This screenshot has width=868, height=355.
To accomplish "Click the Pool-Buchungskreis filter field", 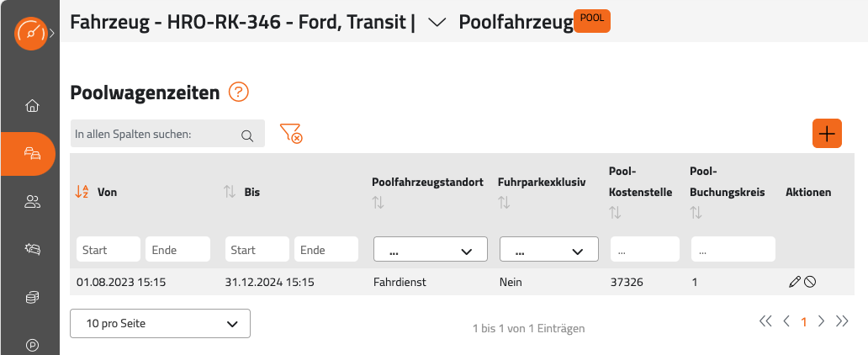I will click(x=733, y=249).
